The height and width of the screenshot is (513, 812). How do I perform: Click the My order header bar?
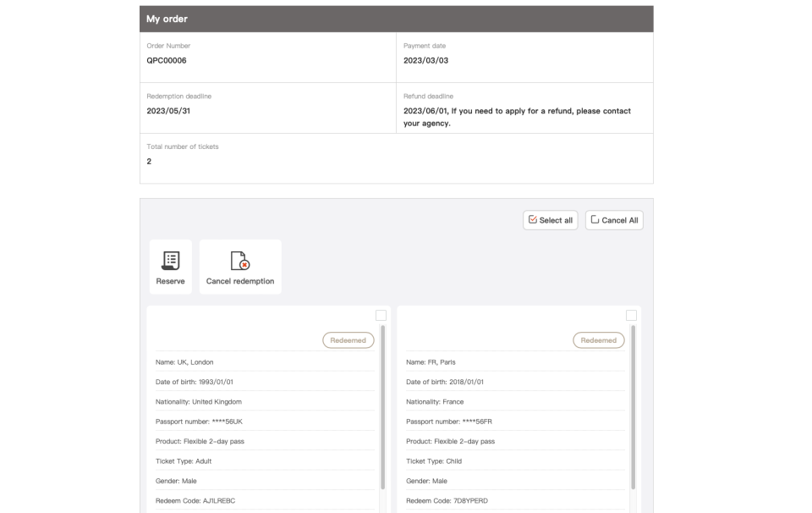click(396, 19)
